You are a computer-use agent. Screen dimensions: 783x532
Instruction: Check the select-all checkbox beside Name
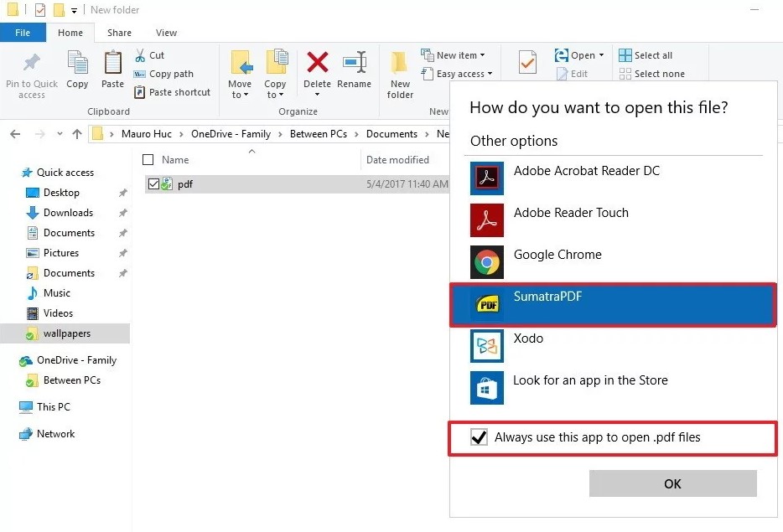click(148, 160)
